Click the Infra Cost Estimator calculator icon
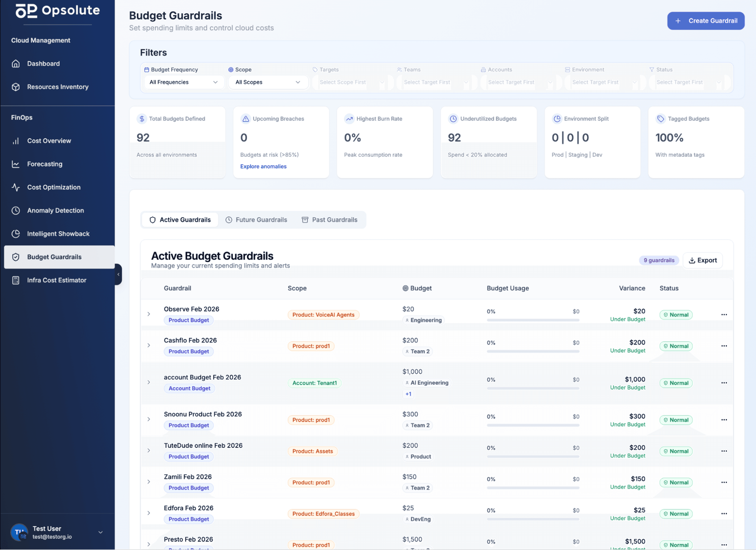This screenshot has height=550, width=756. (x=16, y=280)
